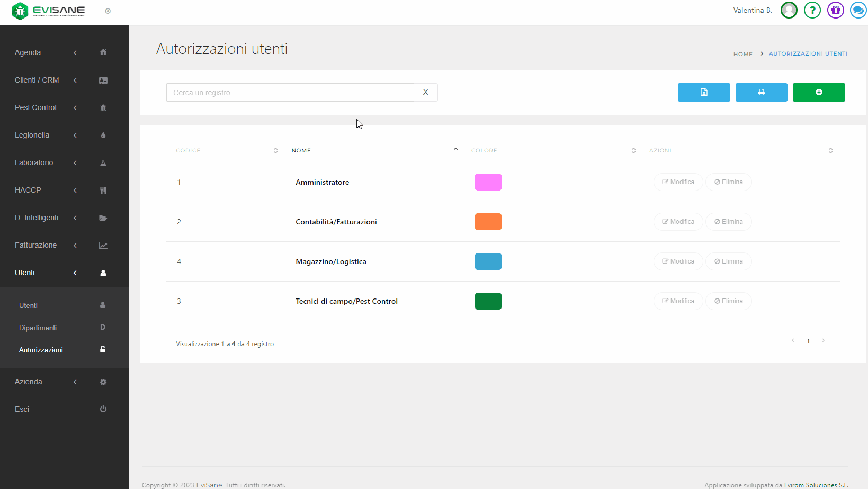Viewport: 868px width, 489px height.
Task: Click the Cerca un registro search field
Action: (x=290, y=93)
